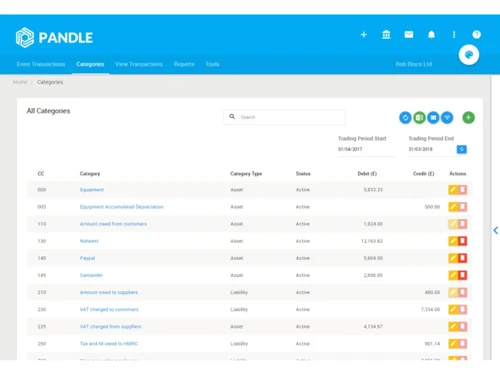
Task: Click the category Search field
Action: [284, 117]
